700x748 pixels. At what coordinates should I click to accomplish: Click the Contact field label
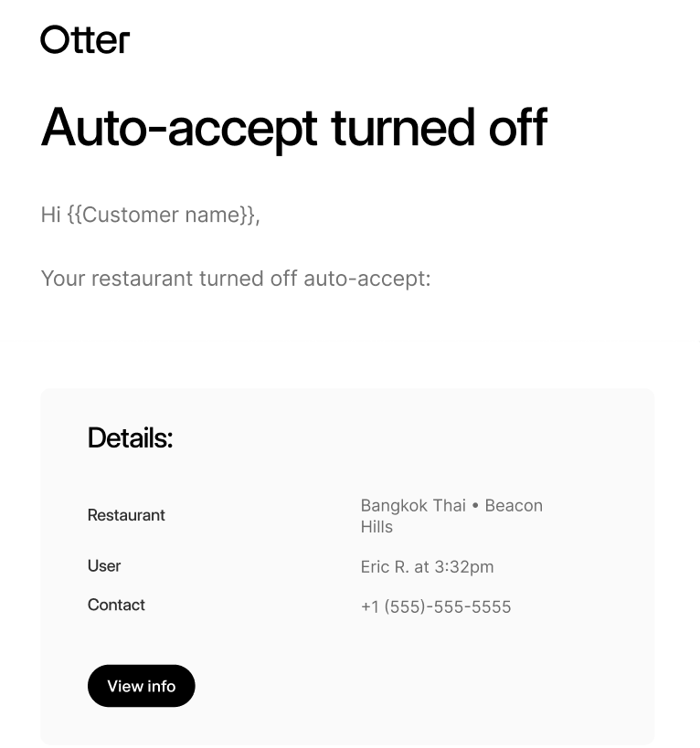pos(116,605)
